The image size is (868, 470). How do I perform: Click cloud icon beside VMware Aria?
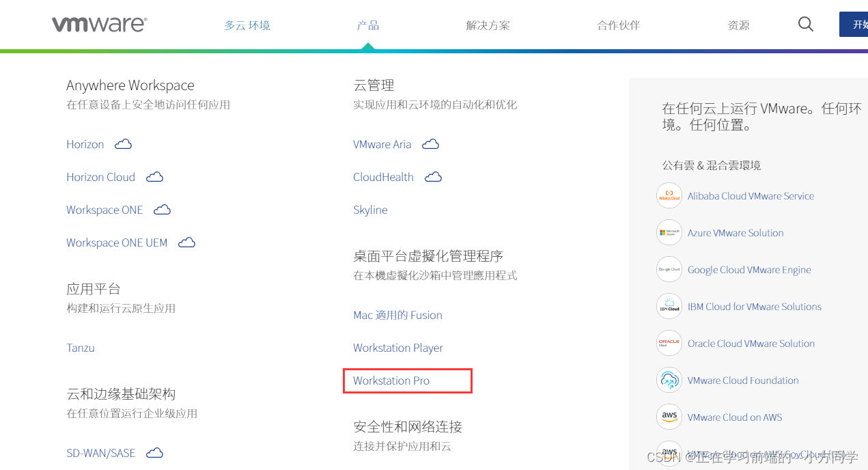[x=430, y=144]
